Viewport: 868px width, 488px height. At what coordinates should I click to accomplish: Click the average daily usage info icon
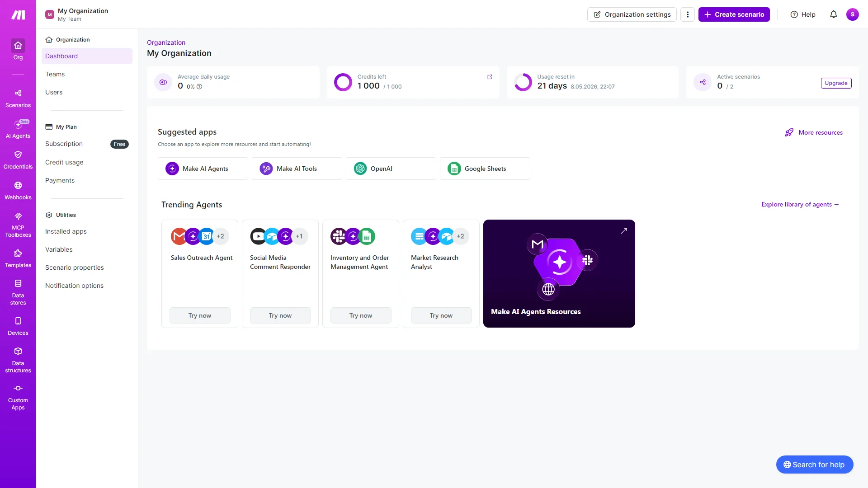point(199,87)
